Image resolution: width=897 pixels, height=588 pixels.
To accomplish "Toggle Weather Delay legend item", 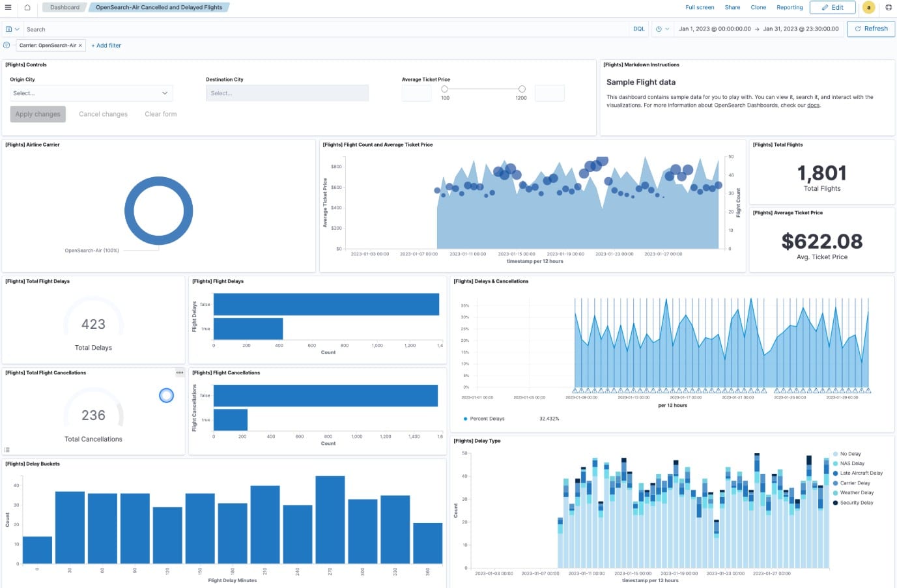I will 857,493.
